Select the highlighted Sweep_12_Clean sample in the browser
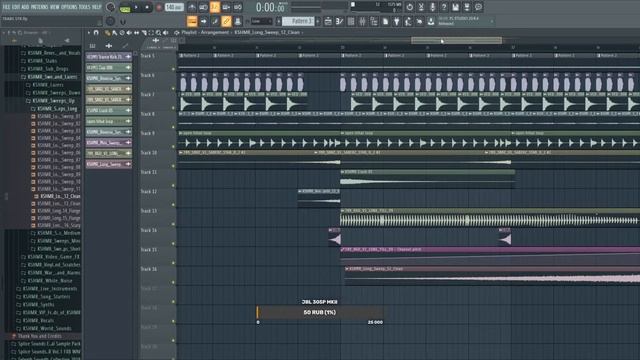Viewport: 640px width, 360px height. tap(57, 196)
